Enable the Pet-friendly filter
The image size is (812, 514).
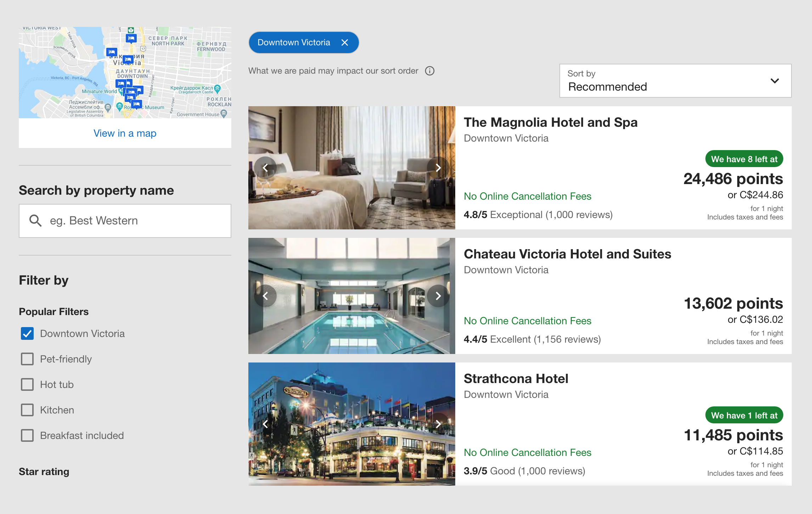pos(27,359)
